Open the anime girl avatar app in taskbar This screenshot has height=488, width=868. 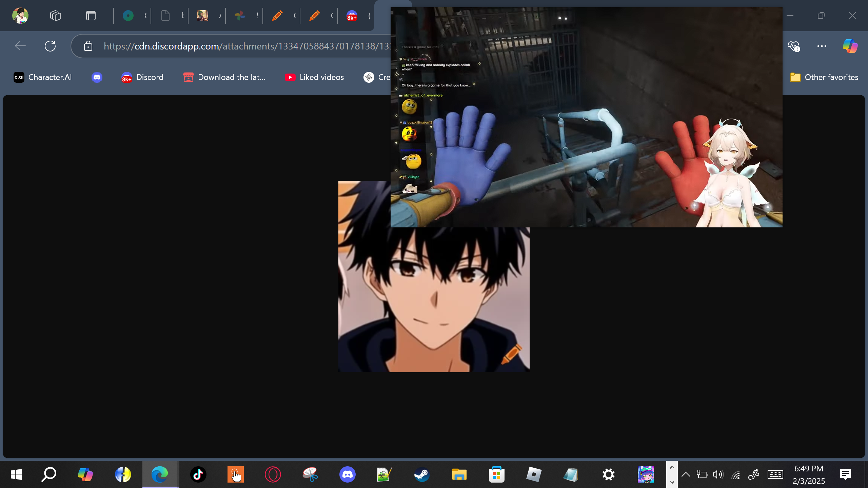[646, 474]
